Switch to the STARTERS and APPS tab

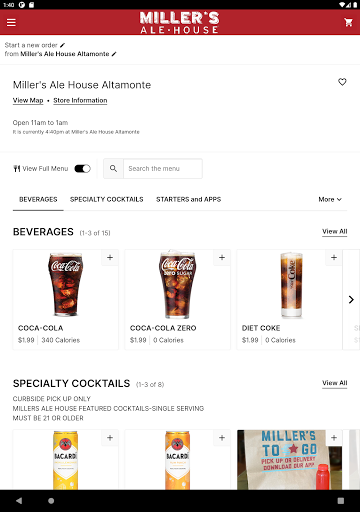pos(189,199)
